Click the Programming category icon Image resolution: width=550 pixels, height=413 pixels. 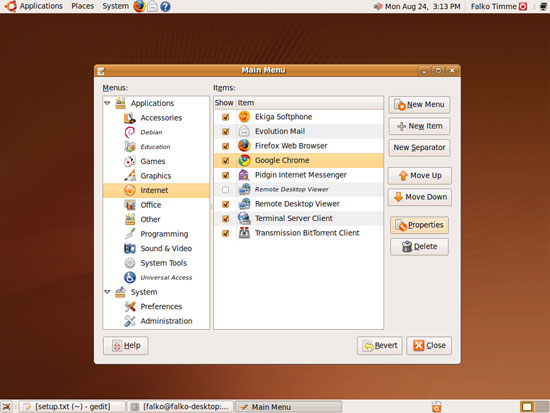(129, 234)
